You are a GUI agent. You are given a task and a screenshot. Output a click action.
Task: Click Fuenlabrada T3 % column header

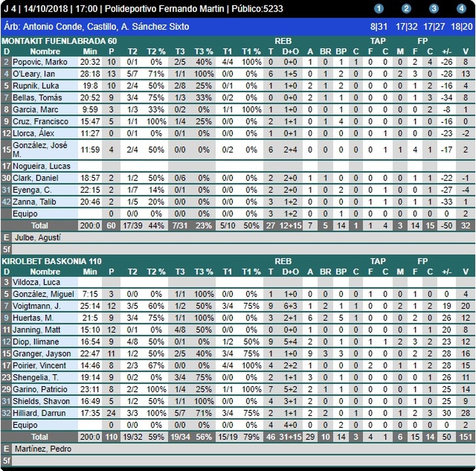click(x=204, y=51)
